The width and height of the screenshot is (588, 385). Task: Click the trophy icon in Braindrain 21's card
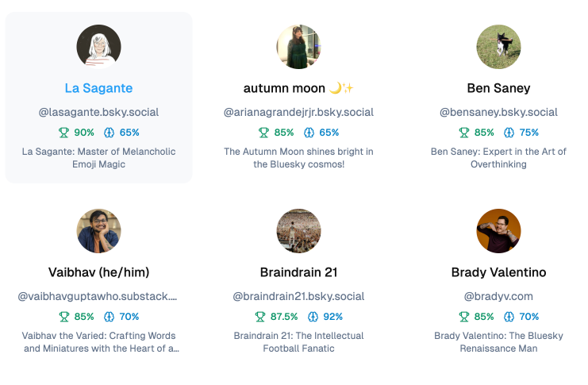point(259,317)
